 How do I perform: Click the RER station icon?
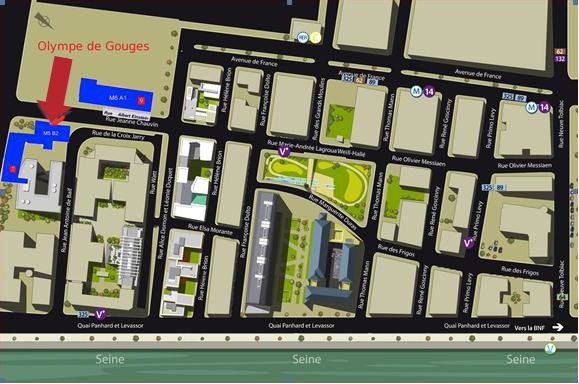[303, 37]
